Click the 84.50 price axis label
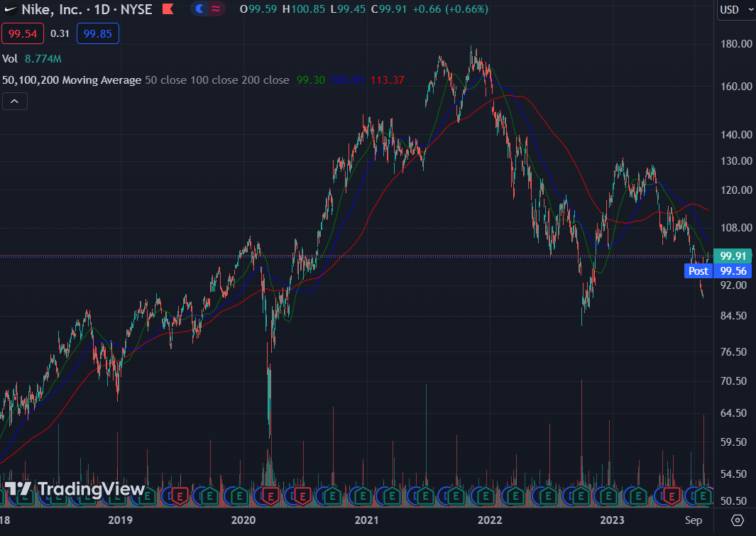This screenshot has width=756, height=536. point(733,316)
